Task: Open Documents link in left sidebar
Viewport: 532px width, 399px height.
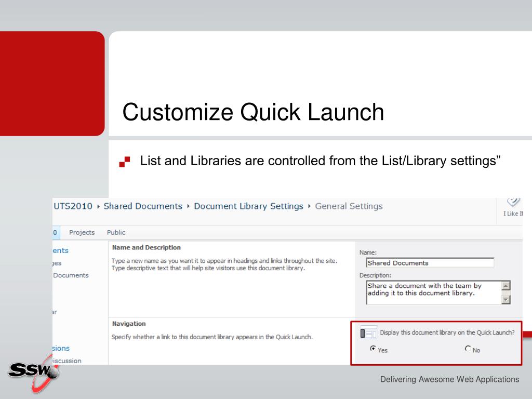Action: pos(71,275)
